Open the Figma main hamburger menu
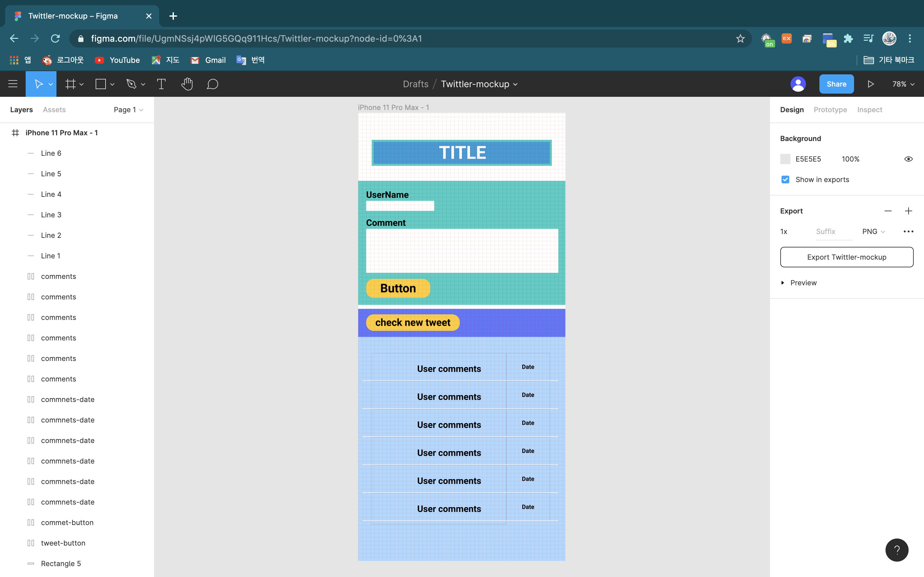924x577 pixels. pos(13,84)
